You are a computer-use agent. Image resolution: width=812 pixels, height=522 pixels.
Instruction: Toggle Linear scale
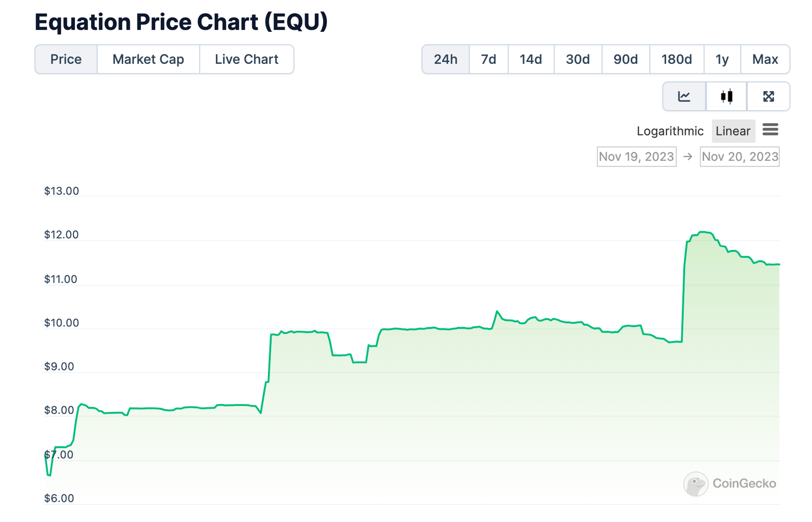(733, 130)
